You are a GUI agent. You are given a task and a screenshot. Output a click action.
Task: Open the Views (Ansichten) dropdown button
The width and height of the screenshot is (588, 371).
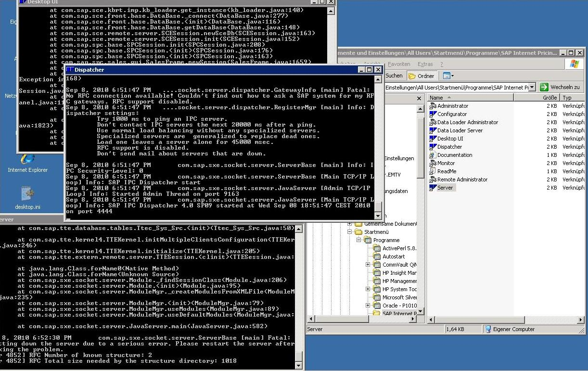click(x=448, y=76)
